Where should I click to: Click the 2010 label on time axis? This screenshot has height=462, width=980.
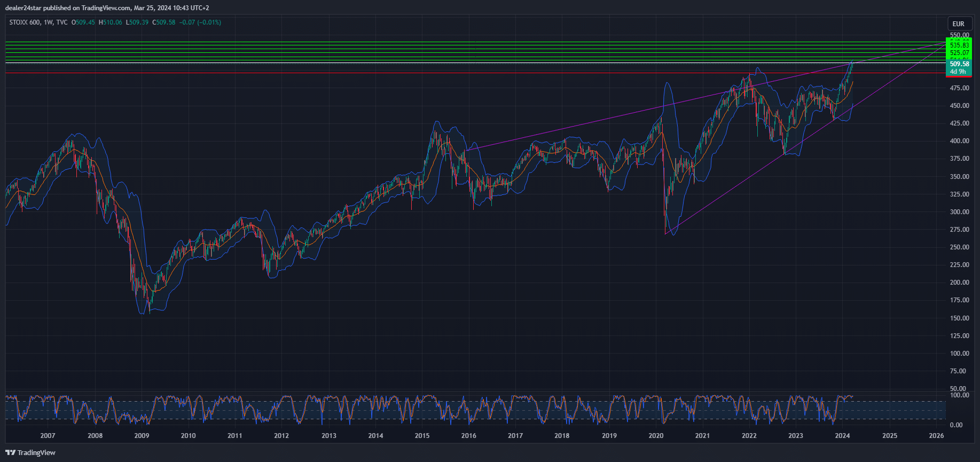click(x=188, y=436)
